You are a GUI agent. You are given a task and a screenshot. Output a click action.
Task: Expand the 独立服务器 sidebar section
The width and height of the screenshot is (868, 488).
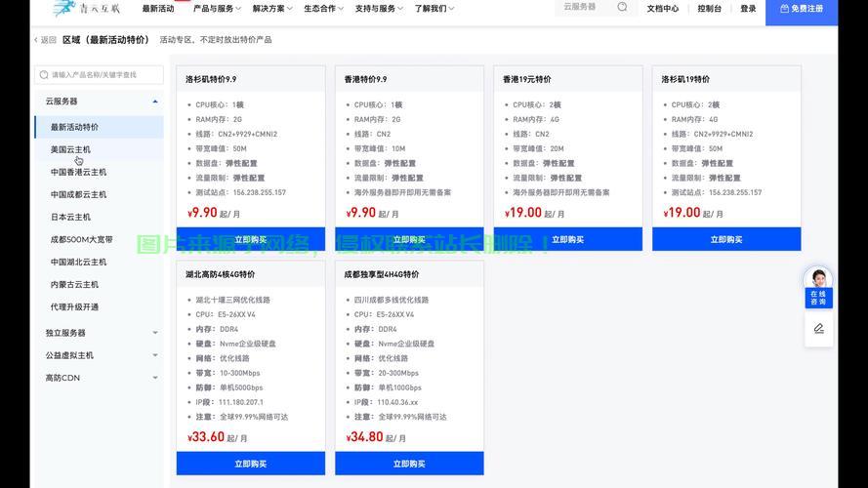(x=154, y=333)
